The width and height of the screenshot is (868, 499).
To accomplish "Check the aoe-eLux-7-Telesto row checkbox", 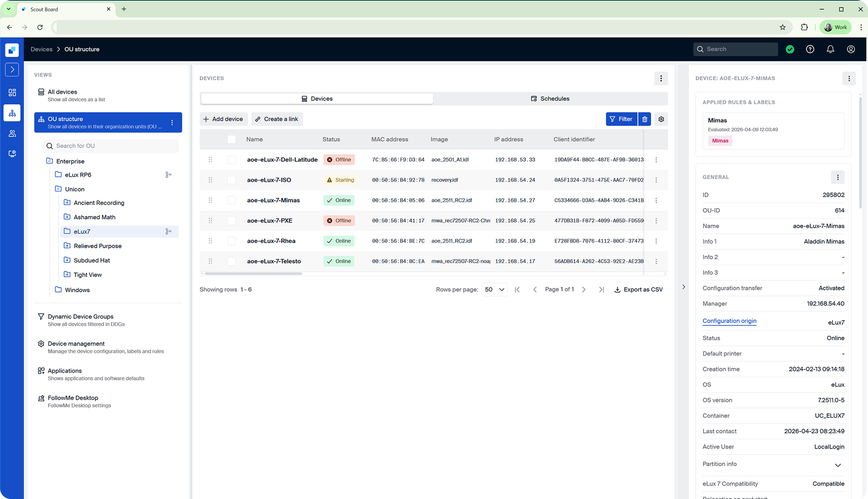I will (x=232, y=261).
